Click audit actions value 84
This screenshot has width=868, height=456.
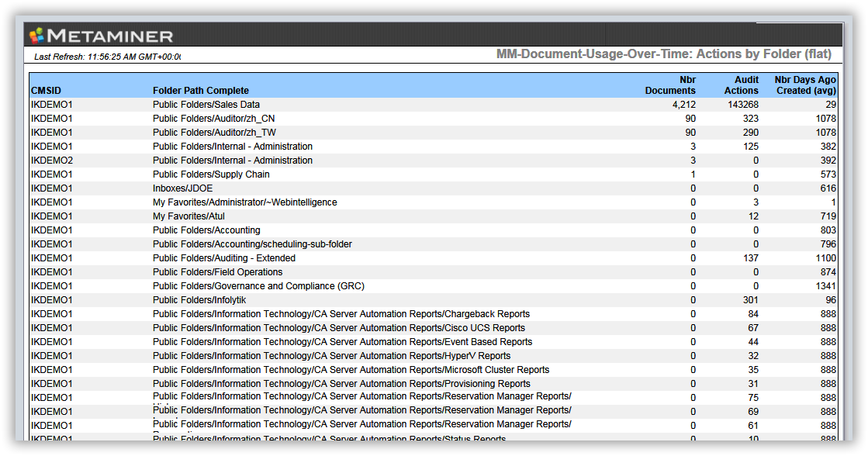pos(753,314)
